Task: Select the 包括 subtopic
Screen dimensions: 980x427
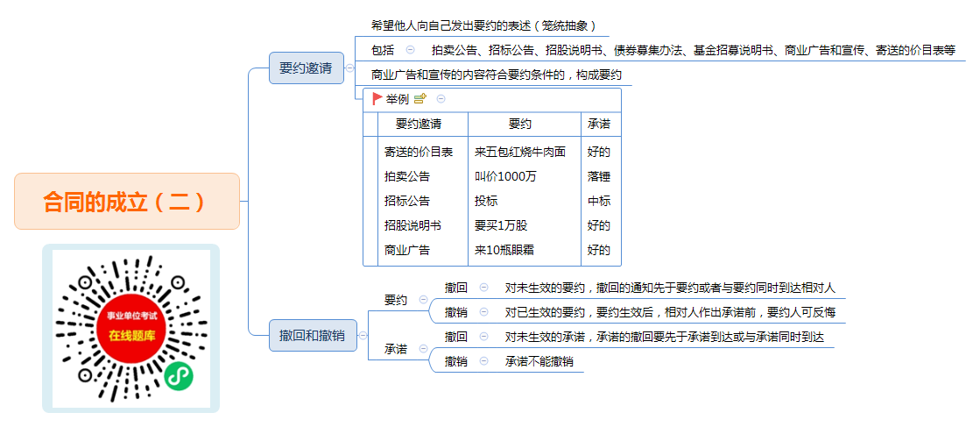Action: (383, 50)
